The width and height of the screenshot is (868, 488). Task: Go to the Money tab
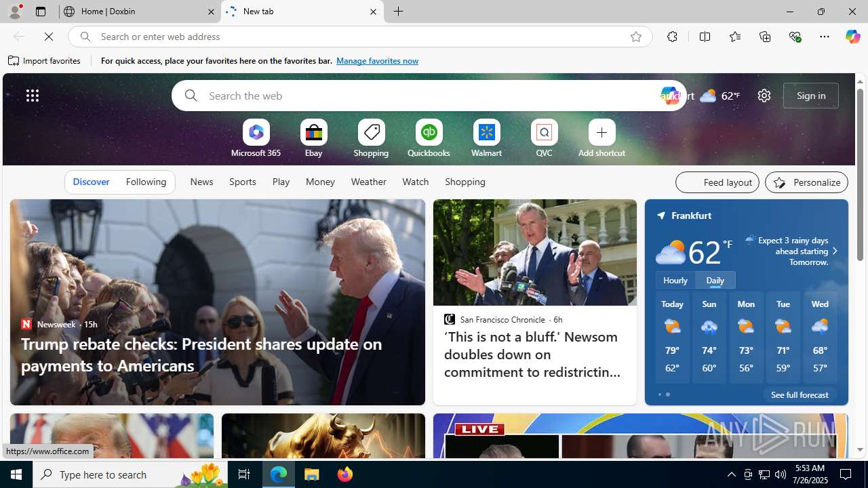320,182
